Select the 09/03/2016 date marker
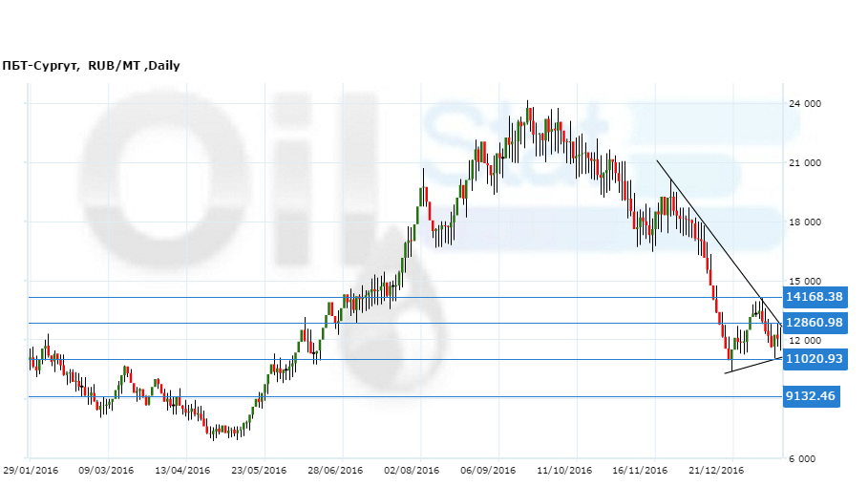The width and height of the screenshot is (868, 486). click(106, 470)
